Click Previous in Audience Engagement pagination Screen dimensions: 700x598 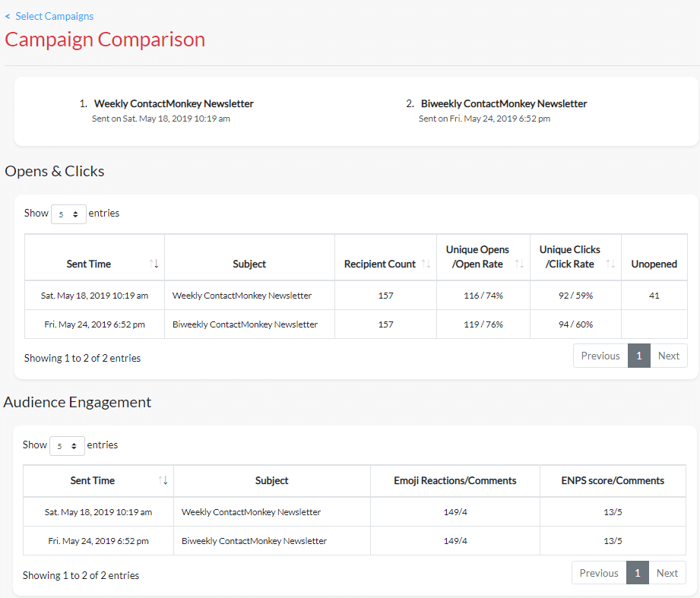599,573
